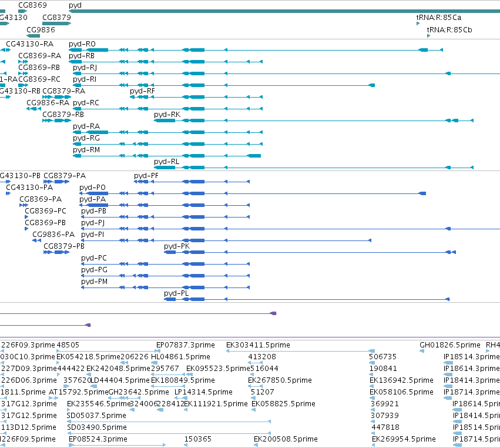This screenshot has height=448, width=500.
Task: Open the pyd-RI transcript
Action: [224, 85]
